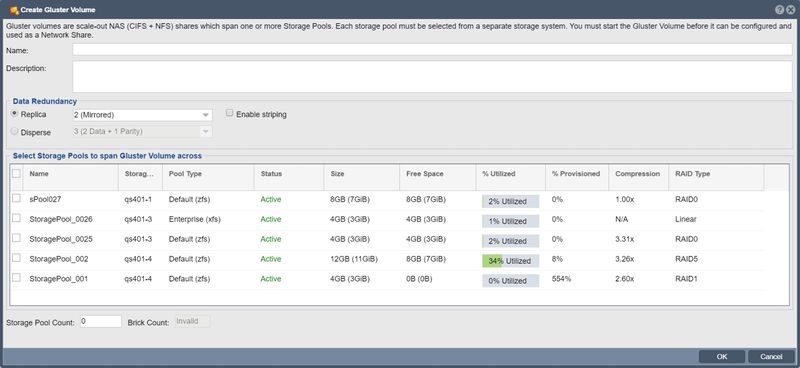The width and height of the screenshot is (800, 368).
Task: Click the StoragePool_001 0% Utilized bar
Action: (x=510, y=281)
